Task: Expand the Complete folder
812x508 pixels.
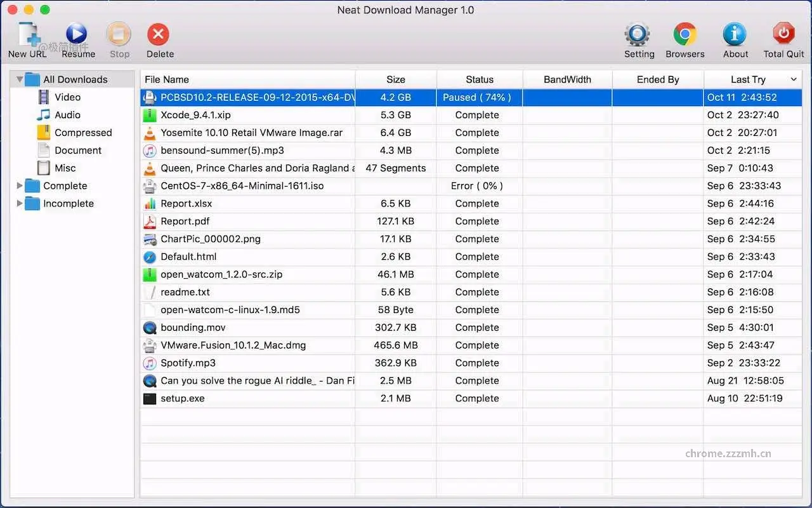Action: click(19, 186)
